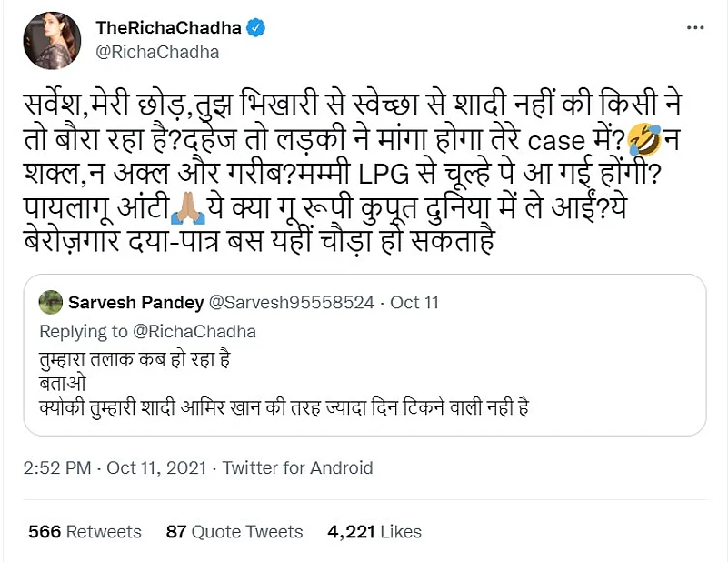Screen dimensions: 728x562
Task: View the 87 Quote Tweets list
Action: [x=234, y=531]
